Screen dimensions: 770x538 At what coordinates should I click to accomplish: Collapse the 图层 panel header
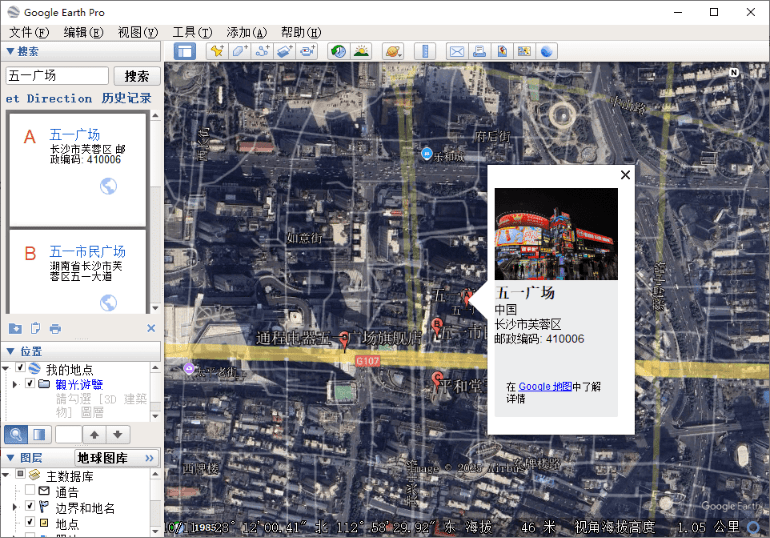10,458
